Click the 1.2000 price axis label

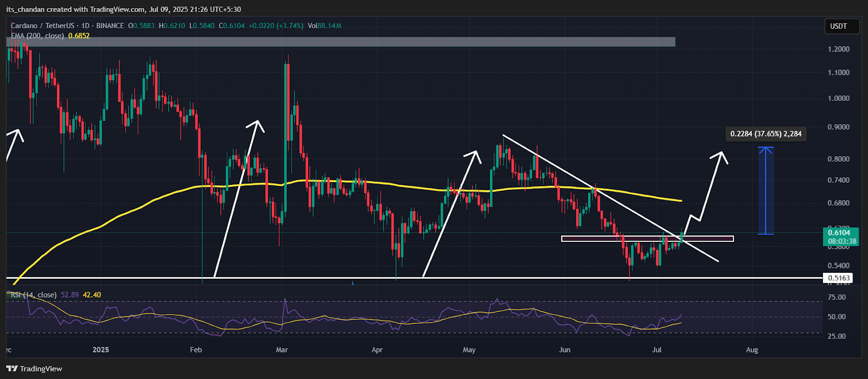click(838, 49)
